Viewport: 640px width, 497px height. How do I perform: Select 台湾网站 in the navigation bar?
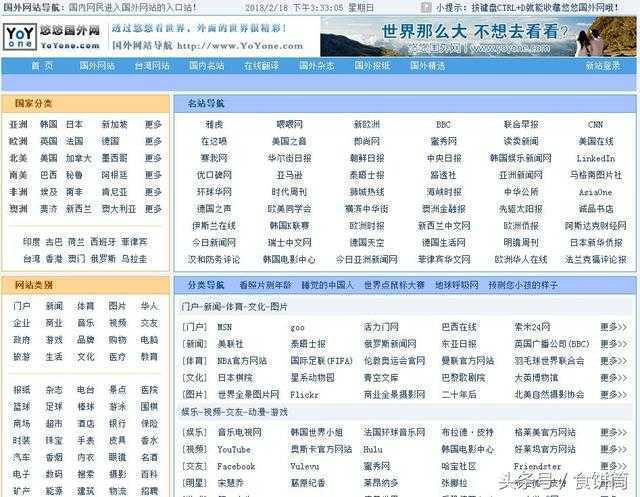point(152,66)
